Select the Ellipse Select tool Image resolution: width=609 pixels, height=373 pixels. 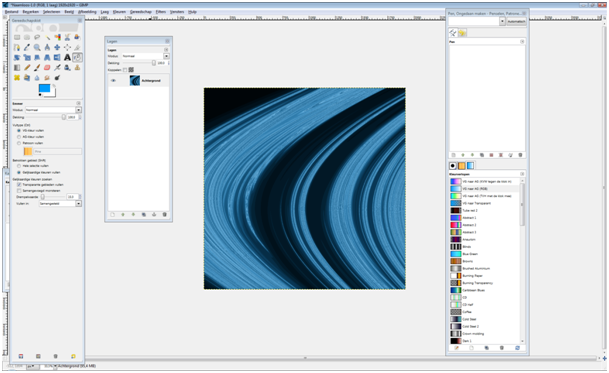coord(27,37)
